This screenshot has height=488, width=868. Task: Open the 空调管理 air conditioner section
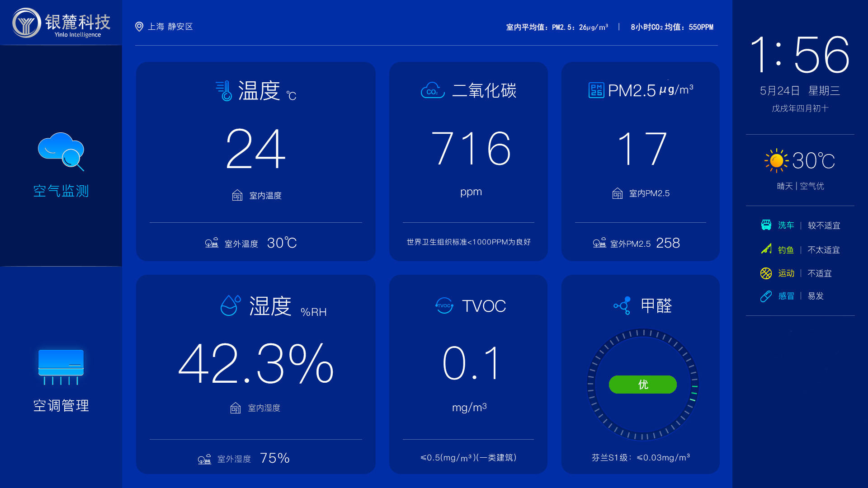click(61, 377)
